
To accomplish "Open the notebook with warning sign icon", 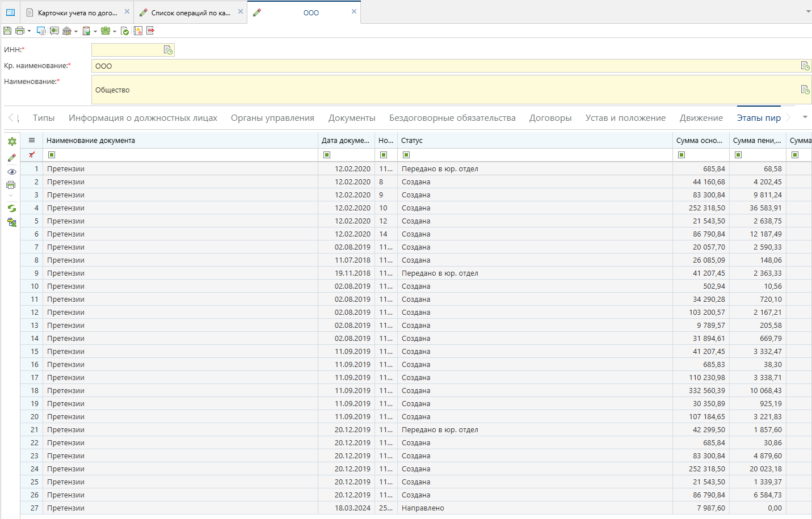I will pyautogui.click(x=138, y=31).
